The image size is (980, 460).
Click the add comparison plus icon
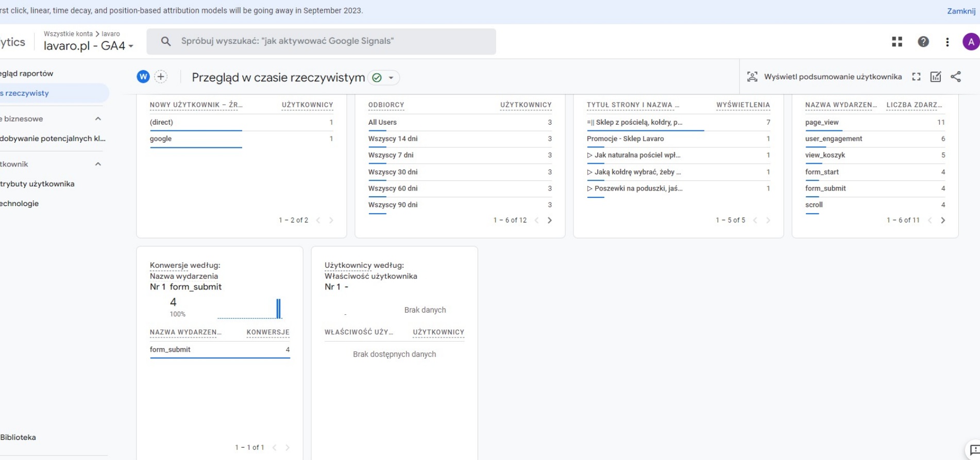click(x=161, y=77)
